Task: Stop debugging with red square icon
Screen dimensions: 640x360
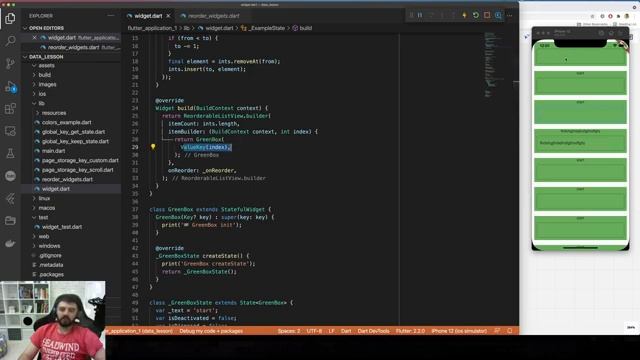Action: [x=487, y=16]
